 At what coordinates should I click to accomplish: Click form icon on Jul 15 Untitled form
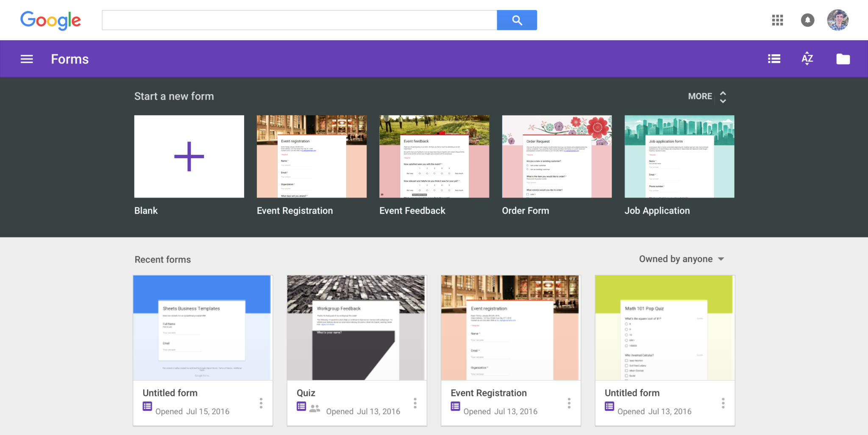click(147, 406)
